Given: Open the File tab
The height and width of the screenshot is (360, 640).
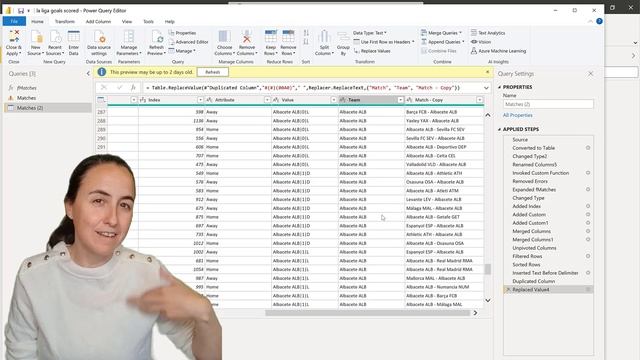Looking at the screenshot, I should 14,21.
